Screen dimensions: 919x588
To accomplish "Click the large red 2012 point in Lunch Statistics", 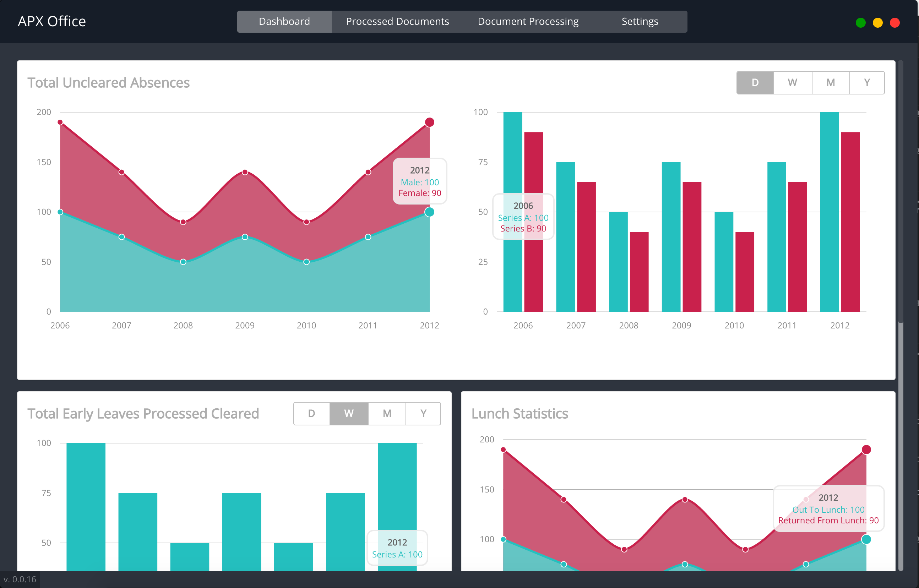I will [866, 450].
